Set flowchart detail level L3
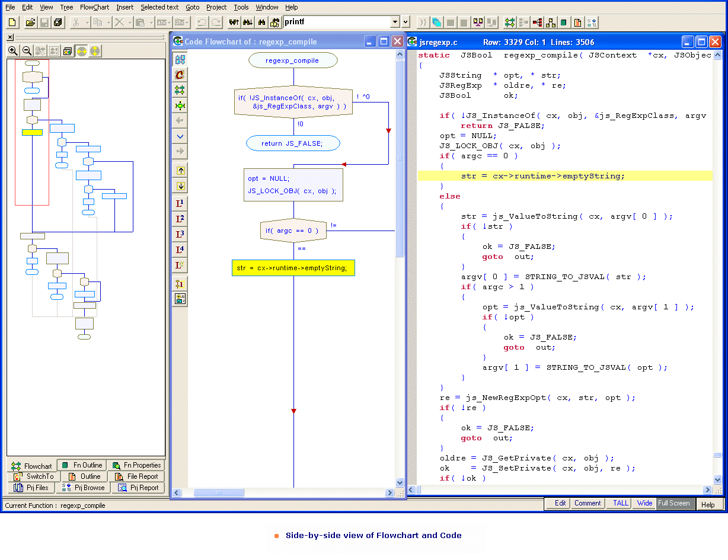The image size is (728, 560). pyautogui.click(x=180, y=234)
